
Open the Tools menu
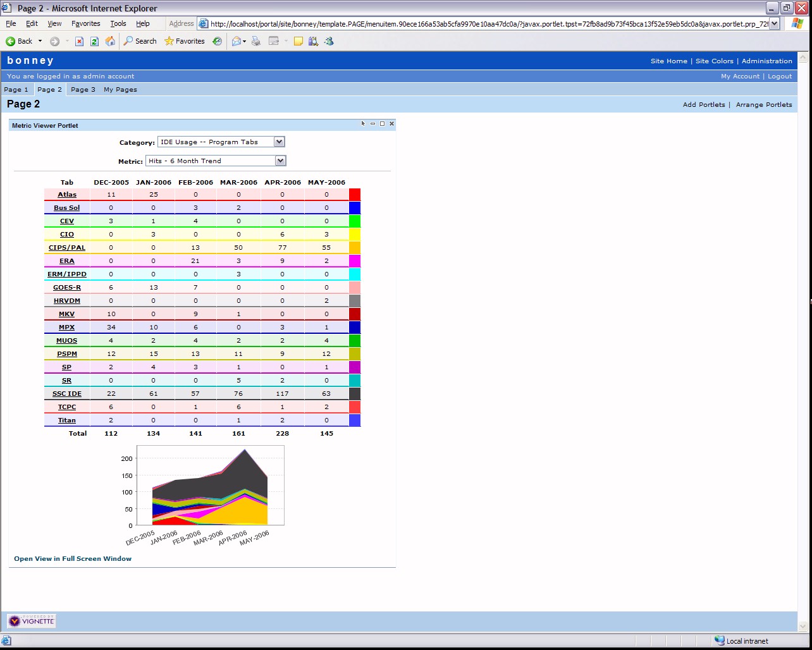(118, 23)
